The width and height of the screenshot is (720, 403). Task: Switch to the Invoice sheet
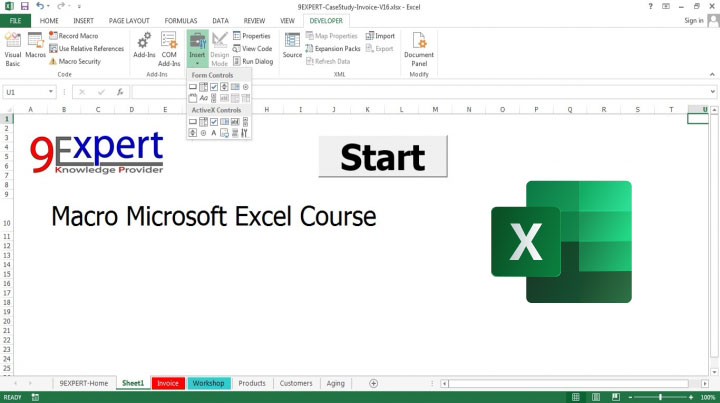point(168,383)
